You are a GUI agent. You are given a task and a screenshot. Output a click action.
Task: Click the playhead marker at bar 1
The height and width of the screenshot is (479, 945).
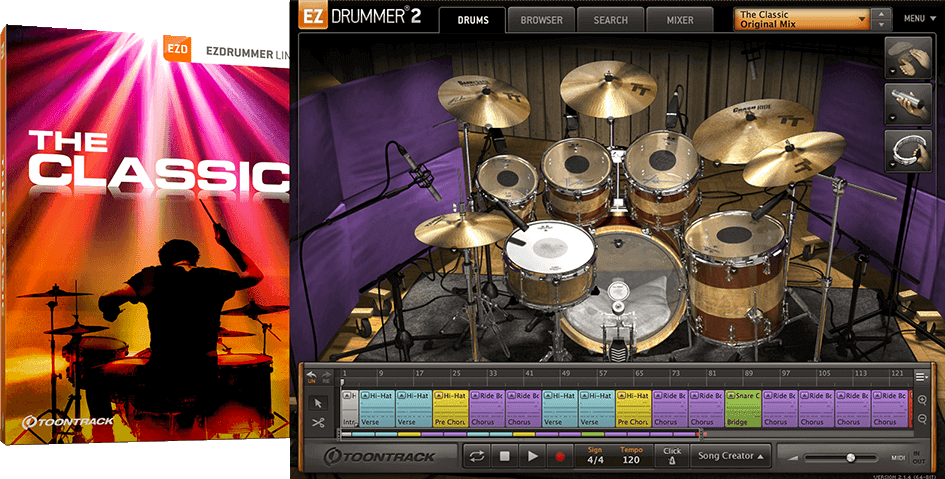(342, 382)
